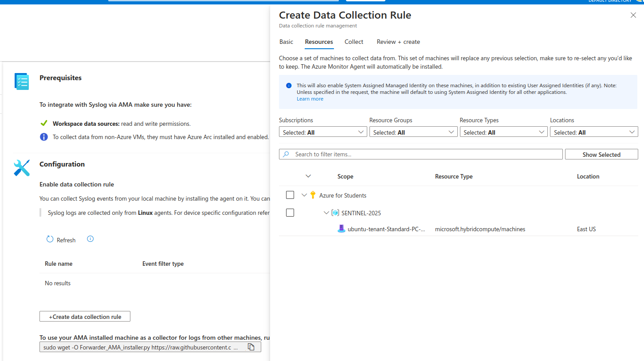This screenshot has height=361, width=644.
Task: Click the ubuntu-tenant machine icon
Action: (x=341, y=229)
